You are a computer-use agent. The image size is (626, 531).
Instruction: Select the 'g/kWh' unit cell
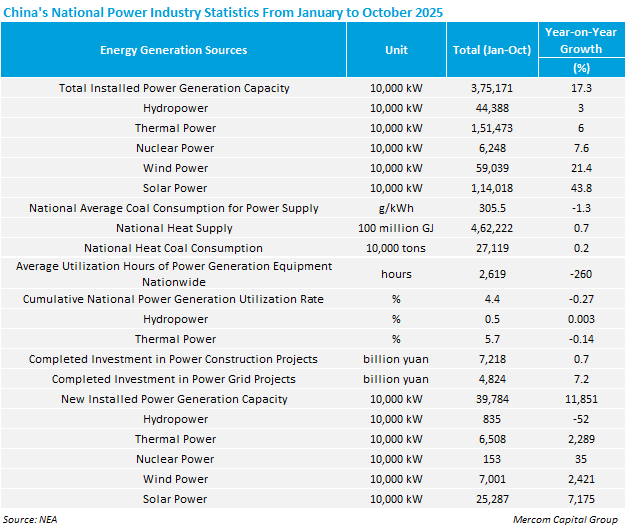point(396,208)
